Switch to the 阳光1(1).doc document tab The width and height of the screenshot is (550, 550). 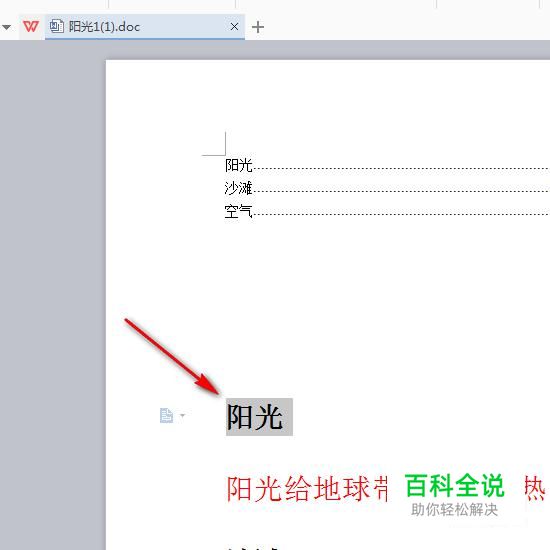pos(145,27)
